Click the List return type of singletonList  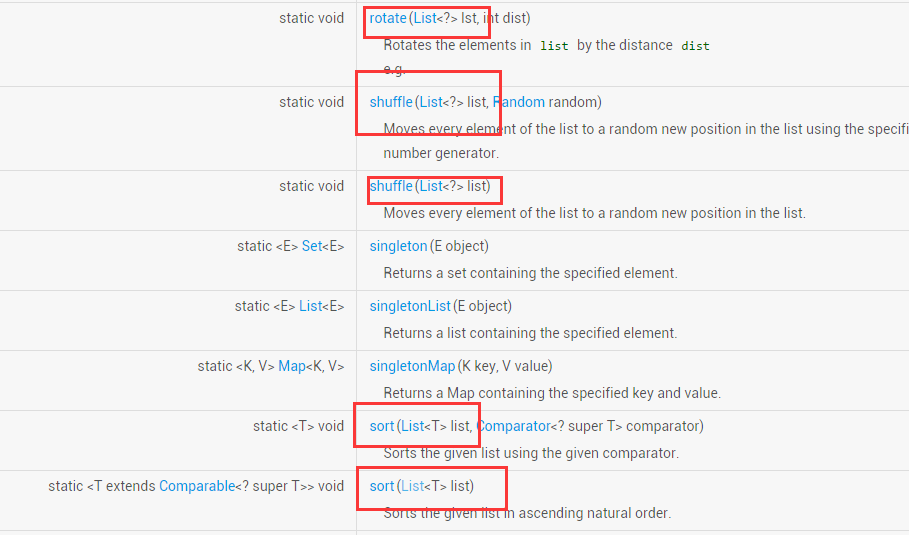pyautogui.click(x=311, y=306)
